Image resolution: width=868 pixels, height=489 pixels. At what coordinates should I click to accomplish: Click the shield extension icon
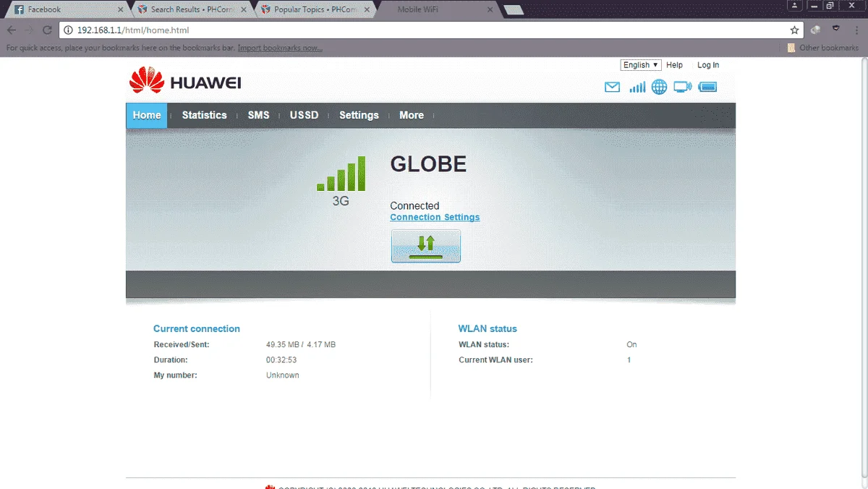coord(836,30)
